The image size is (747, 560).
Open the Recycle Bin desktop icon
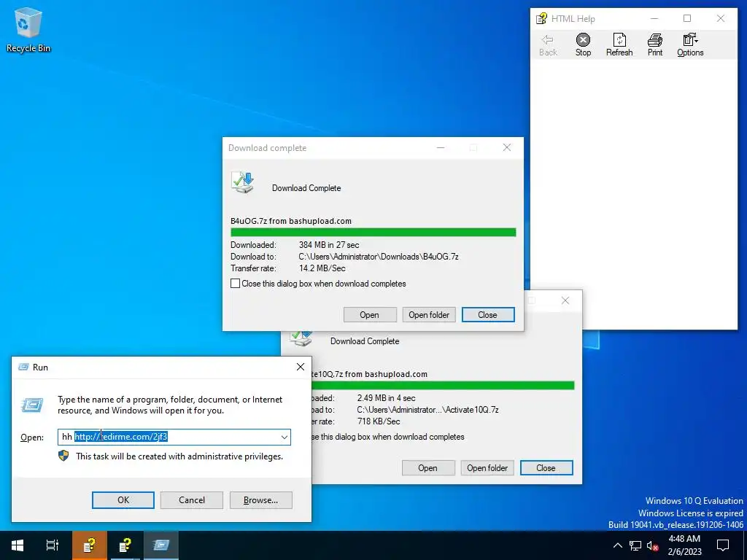click(x=28, y=30)
